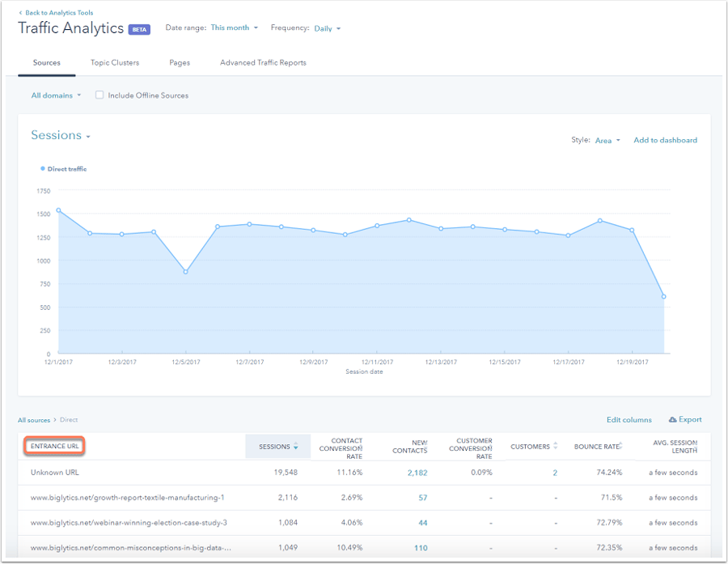Click the Bounce Rate sort icon
This screenshot has height=564, width=728.
pos(620,446)
